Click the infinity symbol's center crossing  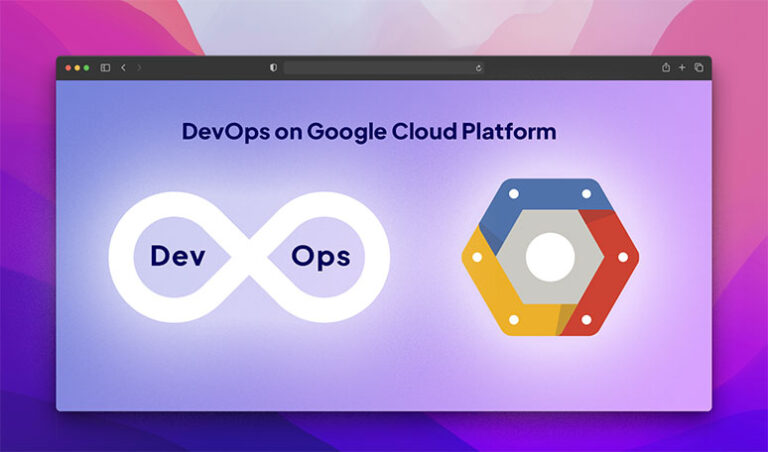[x=249, y=256]
